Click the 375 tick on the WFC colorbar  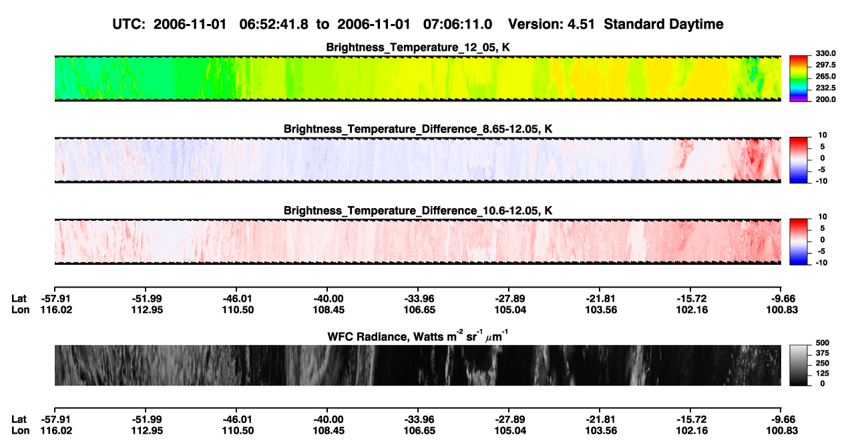point(823,353)
